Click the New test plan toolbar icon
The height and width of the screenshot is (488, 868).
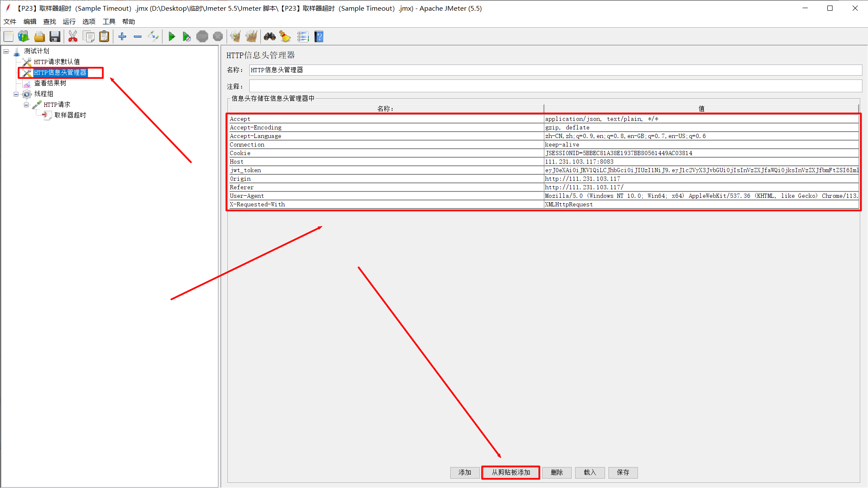click(x=9, y=37)
